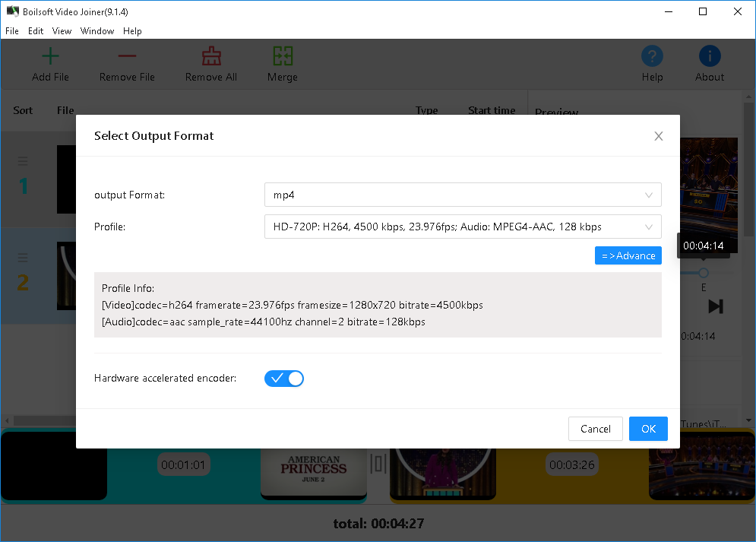This screenshot has height=542, width=756.
Task: Open the About info icon
Action: [710, 56]
